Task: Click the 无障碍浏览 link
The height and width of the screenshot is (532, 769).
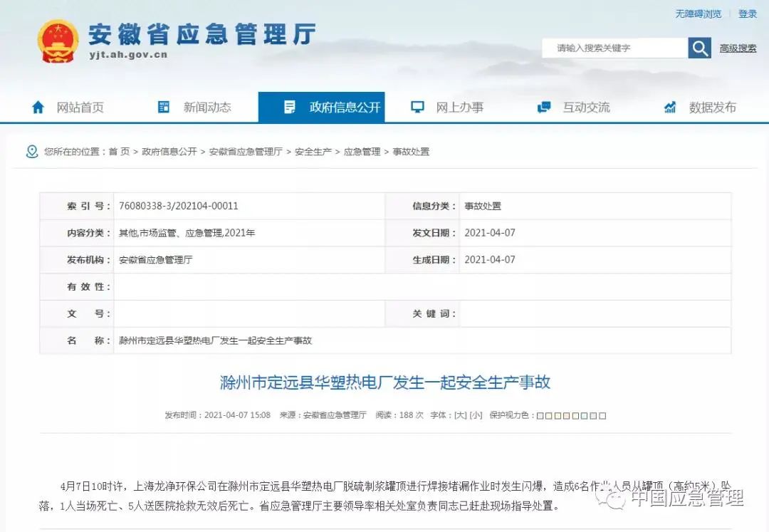Action: [x=699, y=14]
